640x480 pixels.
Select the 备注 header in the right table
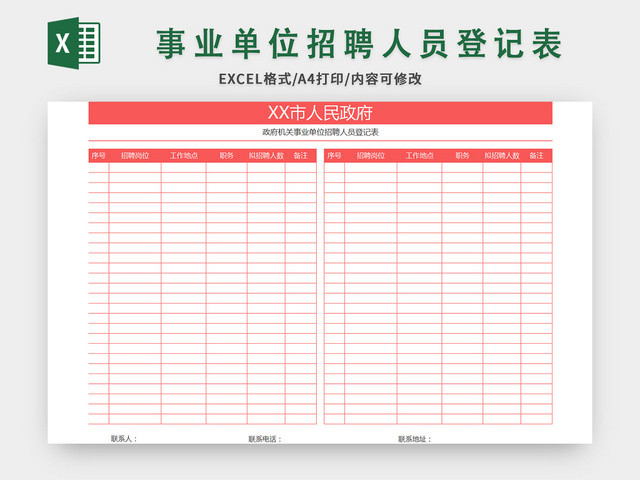coord(536,156)
